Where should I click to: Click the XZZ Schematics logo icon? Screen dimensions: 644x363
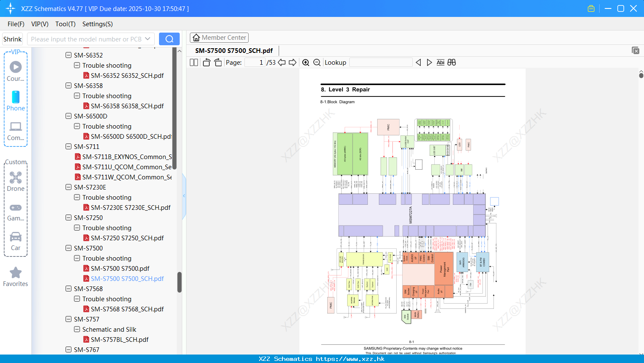[x=11, y=8]
